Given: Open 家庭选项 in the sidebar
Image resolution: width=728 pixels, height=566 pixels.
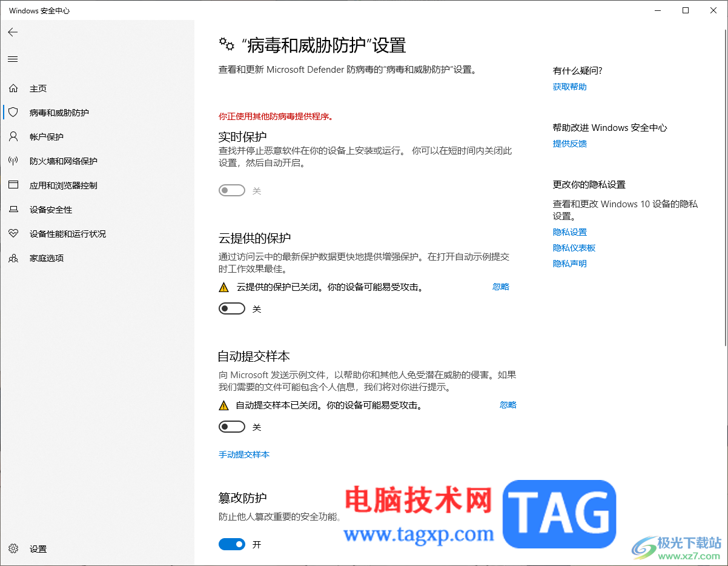Looking at the screenshot, I should tap(47, 258).
